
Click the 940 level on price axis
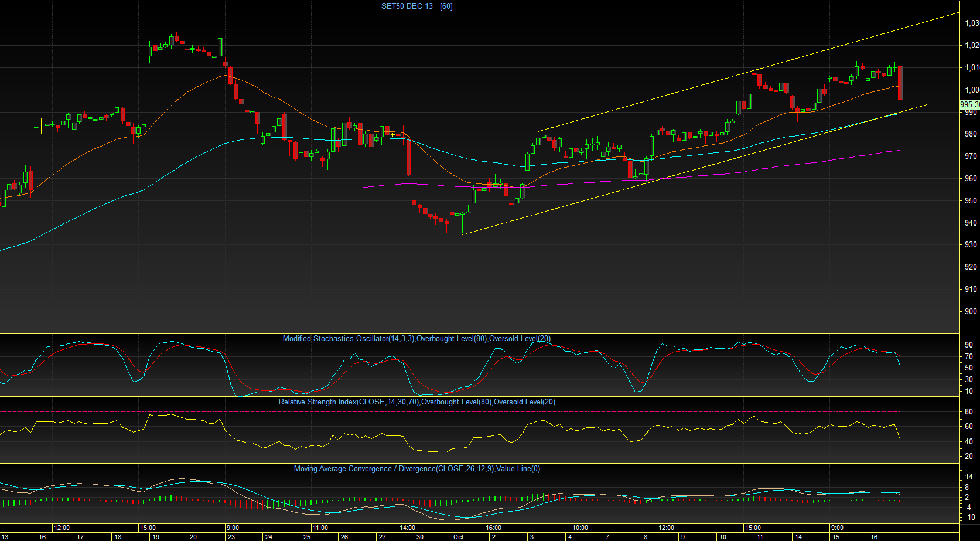pyautogui.click(x=971, y=223)
